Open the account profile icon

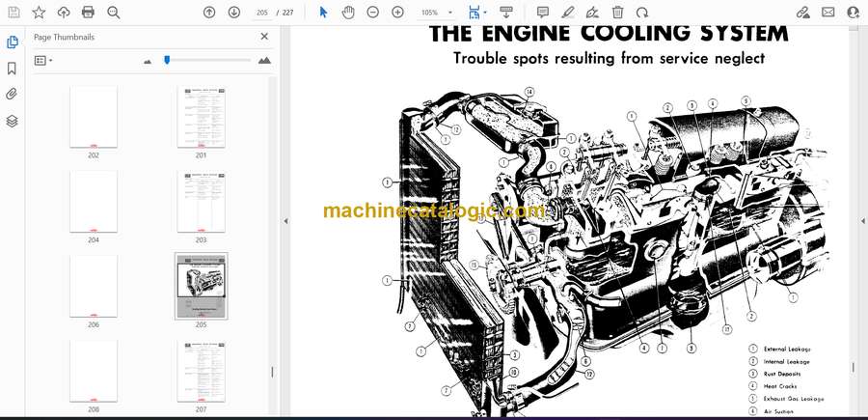(854, 13)
